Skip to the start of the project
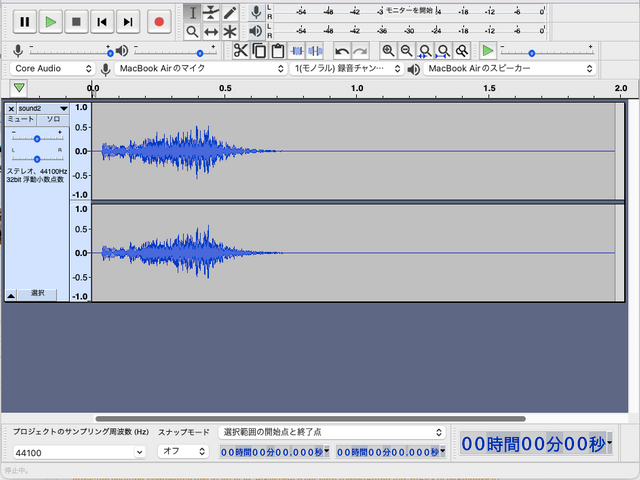 click(x=102, y=22)
